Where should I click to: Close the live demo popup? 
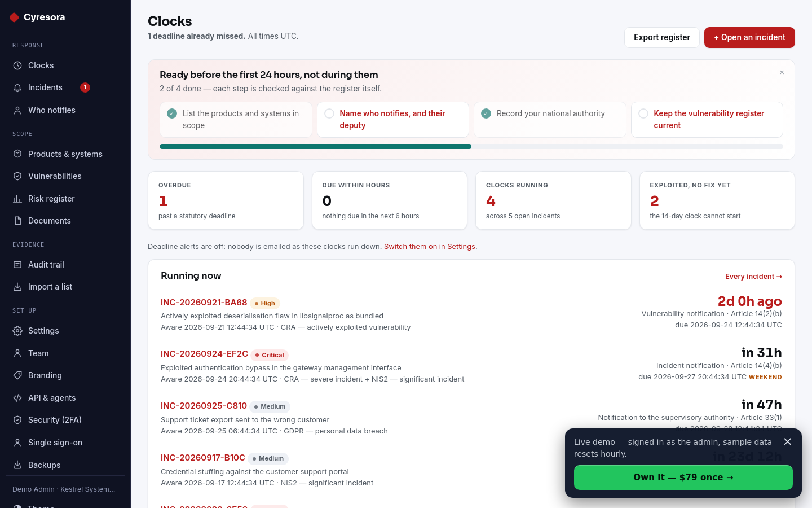788,441
